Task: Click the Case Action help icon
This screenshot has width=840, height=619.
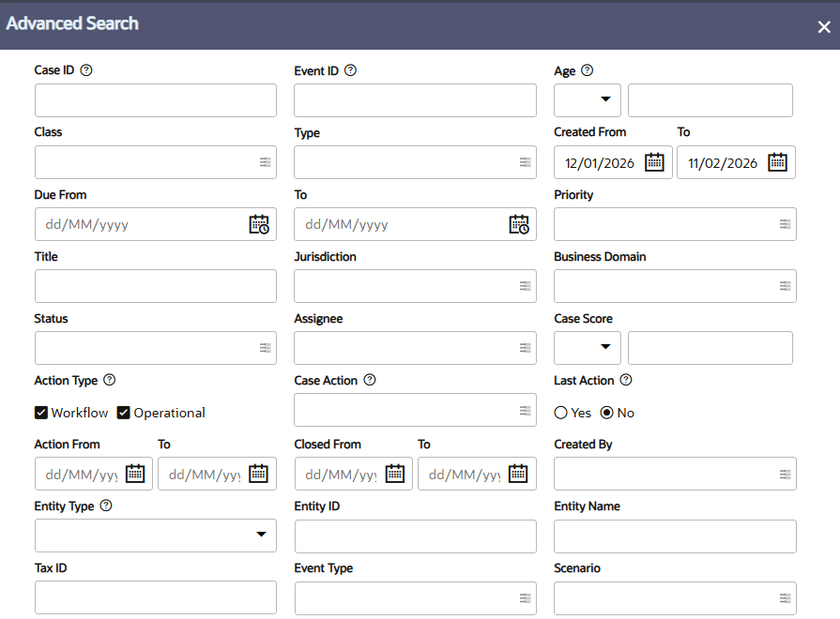Action: [x=370, y=380]
